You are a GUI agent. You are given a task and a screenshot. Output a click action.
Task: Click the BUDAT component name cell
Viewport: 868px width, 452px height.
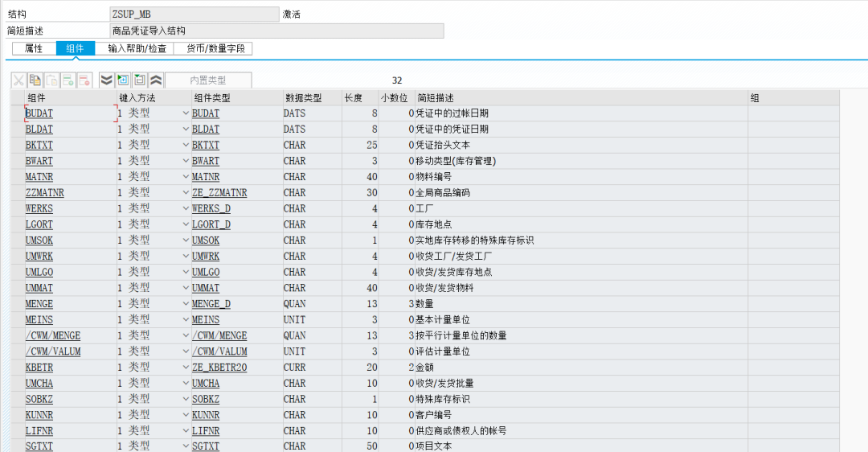(70, 113)
